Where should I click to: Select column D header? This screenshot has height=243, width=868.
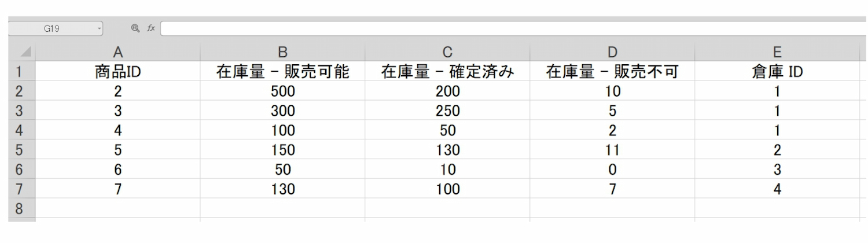612,53
